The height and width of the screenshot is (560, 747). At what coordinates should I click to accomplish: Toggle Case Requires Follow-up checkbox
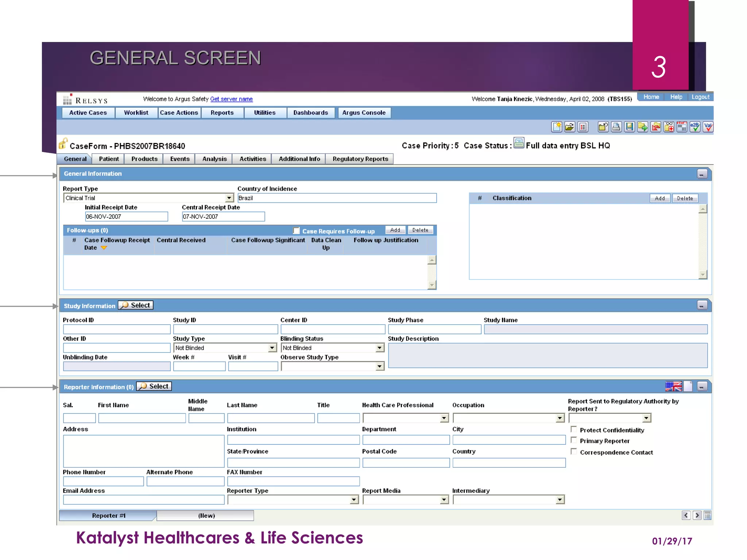click(x=297, y=231)
